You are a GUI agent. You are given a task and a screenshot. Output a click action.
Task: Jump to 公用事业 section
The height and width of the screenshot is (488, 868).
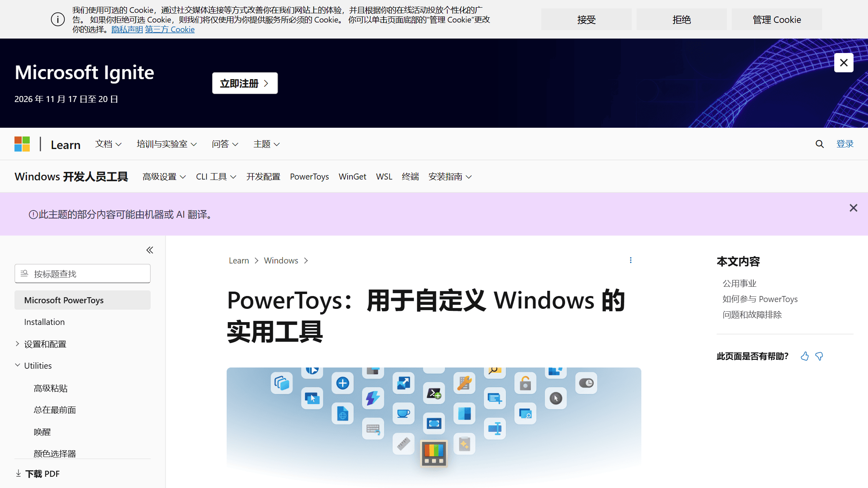tap(739, 284)
